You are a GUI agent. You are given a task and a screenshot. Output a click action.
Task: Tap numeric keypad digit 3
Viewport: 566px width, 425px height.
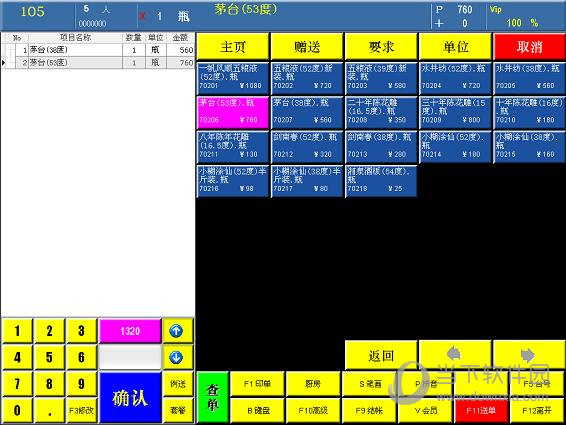pyautogui.click(x=82, y=331)
